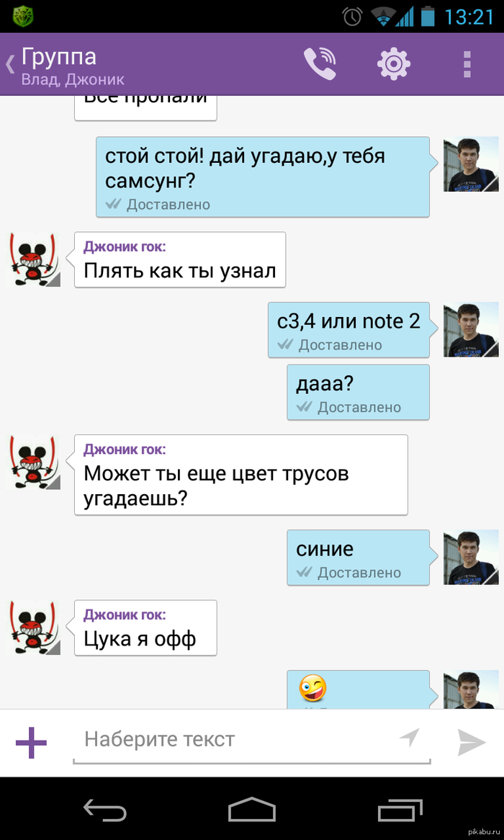This screenshot has height=840, width=504.
Task: Tap the Android home navigation button
Action: point(252,809)
